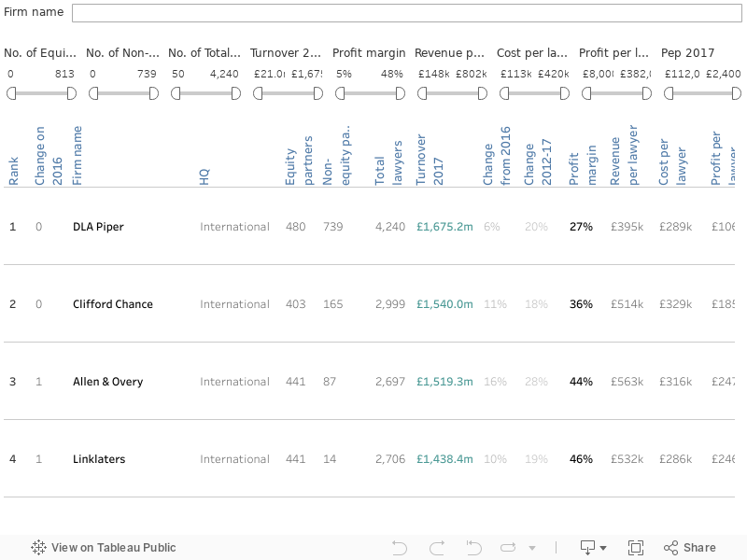Click the Share button

689,548
